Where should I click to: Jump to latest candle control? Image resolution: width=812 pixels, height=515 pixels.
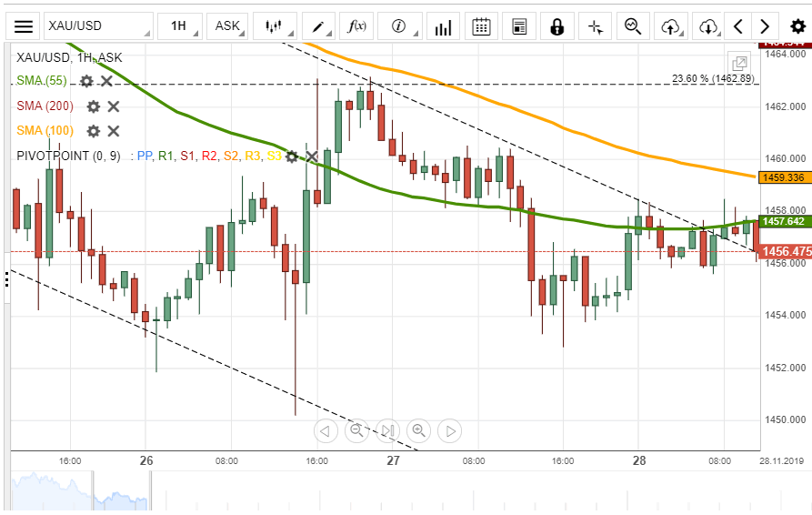pyautogui.click(x=388, y=431)
